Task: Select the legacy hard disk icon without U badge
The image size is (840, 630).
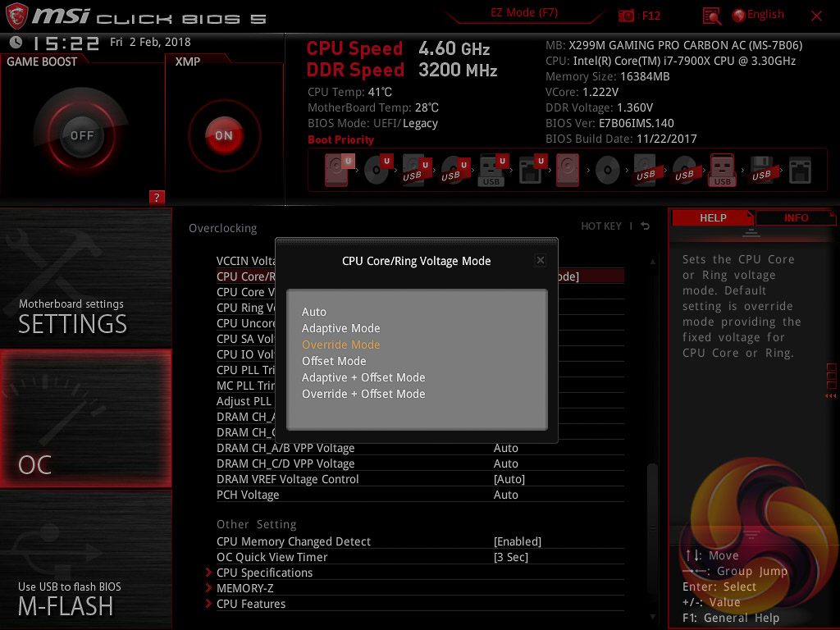Action: tap(568, 170)
